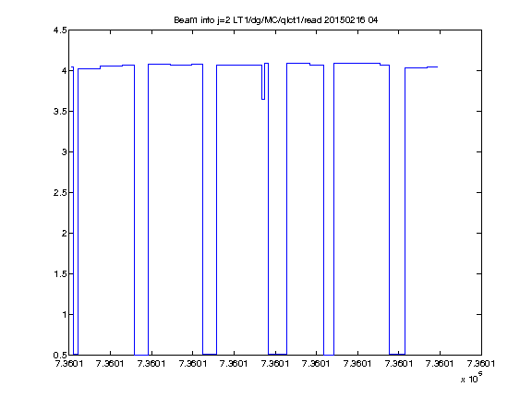Viewport: 532px width, 399px height.
Task: Click the 2 y-axis tick label
Action: click(64, 233)
